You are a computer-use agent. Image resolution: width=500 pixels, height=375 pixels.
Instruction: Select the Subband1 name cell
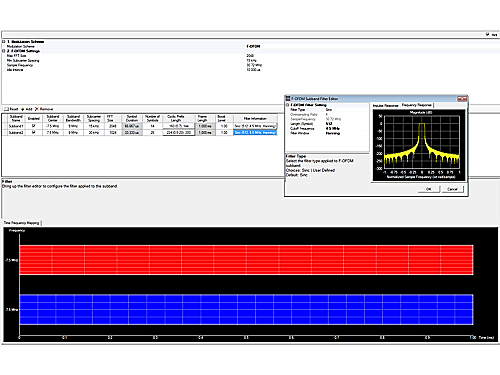[16, 126]
